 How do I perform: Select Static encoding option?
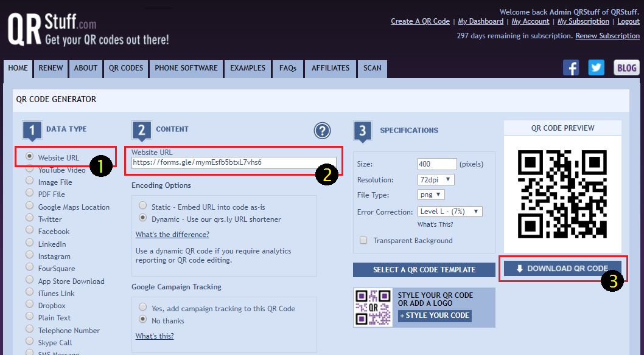[x=142, y=205]
